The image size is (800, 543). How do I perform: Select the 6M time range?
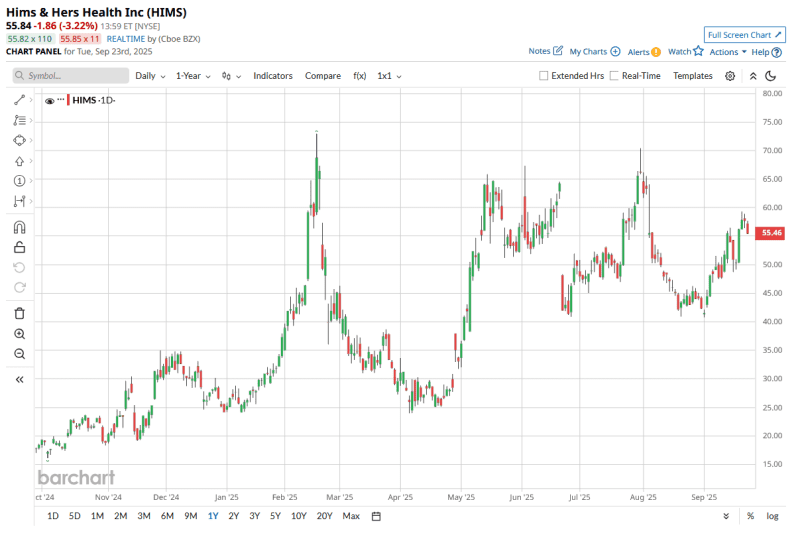(x=167, y=516)
